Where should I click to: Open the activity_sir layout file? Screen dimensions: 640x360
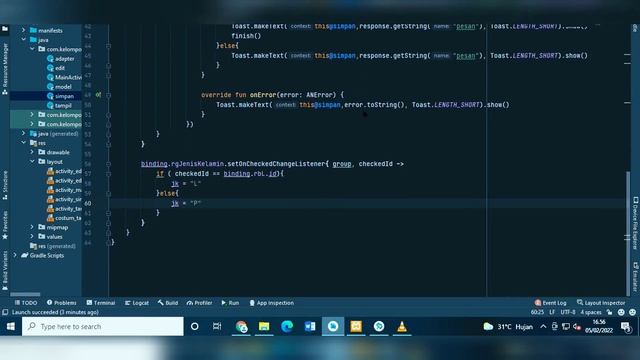[x=64, y=199]
